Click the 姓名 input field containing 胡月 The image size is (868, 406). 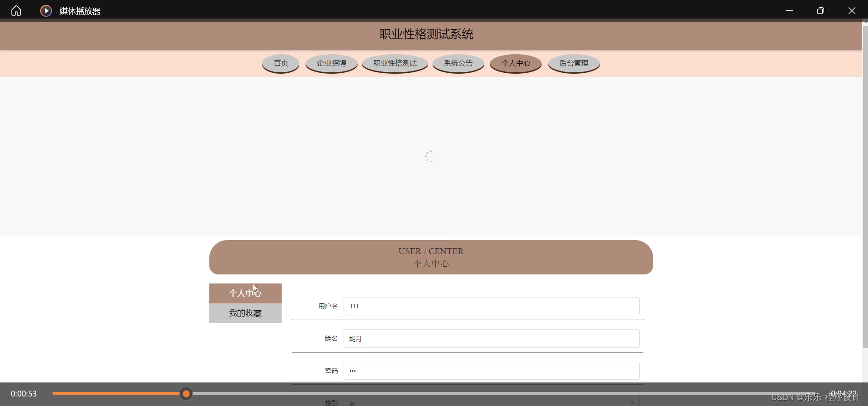pyautogui.click(x=491, y=339)
